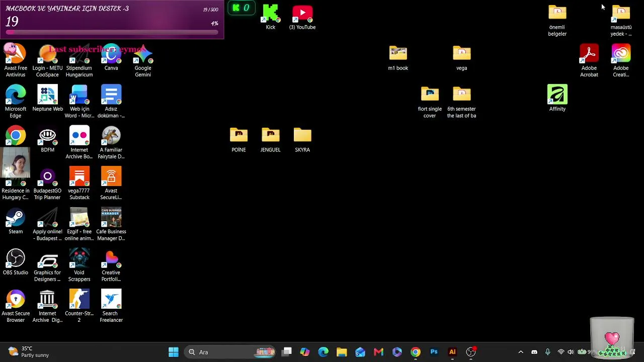644x362 pixels.
Task: Click the microphone tray icon
Action: click(x=548, y=352)
